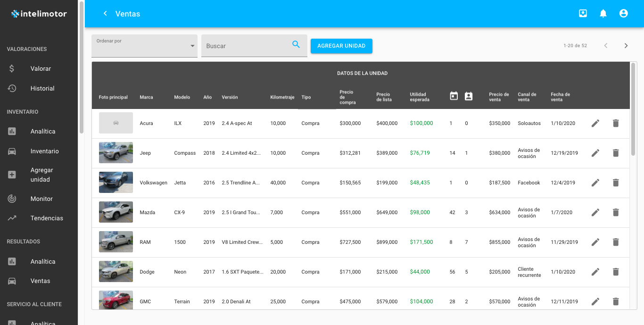The width and height of the screenshot is (644, 325).
Task: Click the table vertical scrollbar
Action: (633, 109)
